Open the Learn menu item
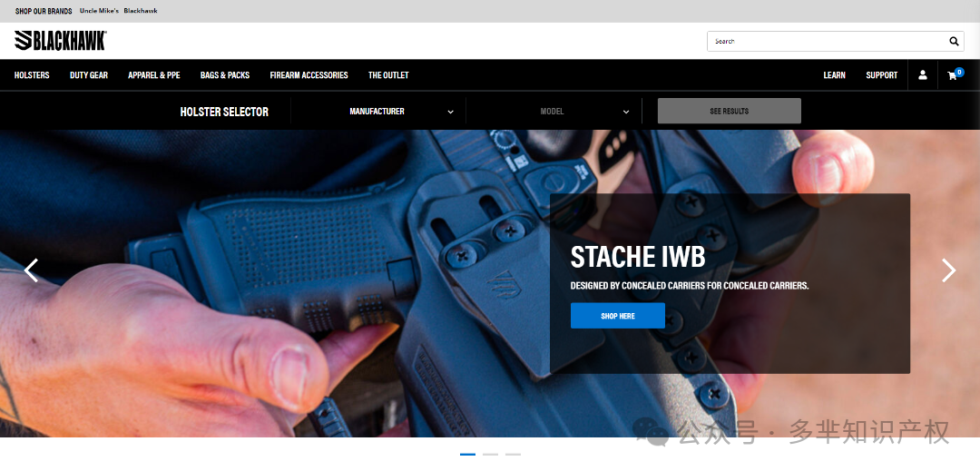The height and width of the screenshot is (471, 980). click(835, 75)
